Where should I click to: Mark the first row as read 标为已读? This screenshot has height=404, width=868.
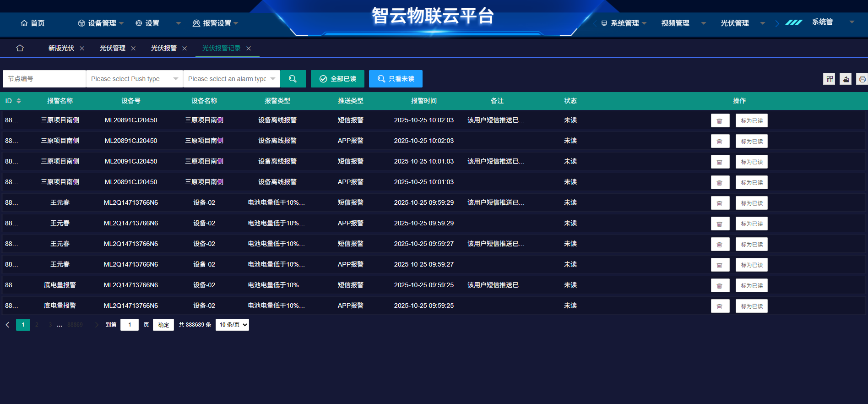(x=752, y=120)
